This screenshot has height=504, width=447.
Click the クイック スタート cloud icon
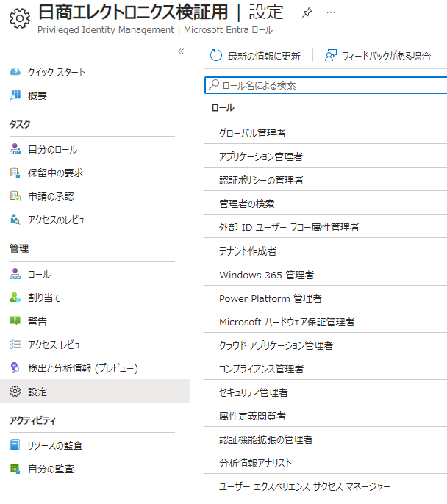click(x=15, y=71)
